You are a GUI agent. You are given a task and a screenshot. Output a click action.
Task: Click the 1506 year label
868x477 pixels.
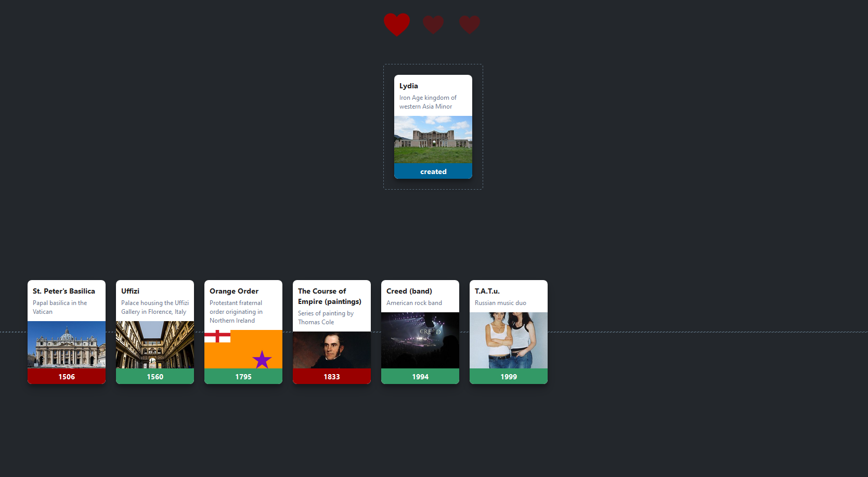pos(67,377)
